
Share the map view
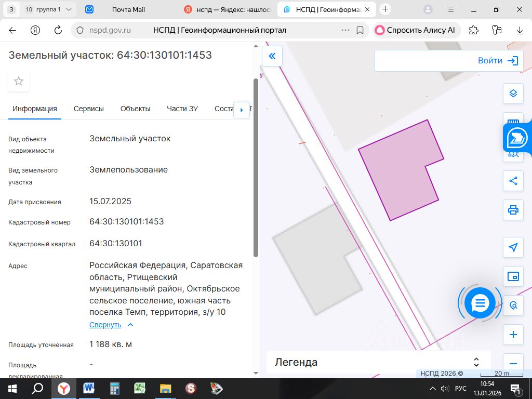point(513,181)
